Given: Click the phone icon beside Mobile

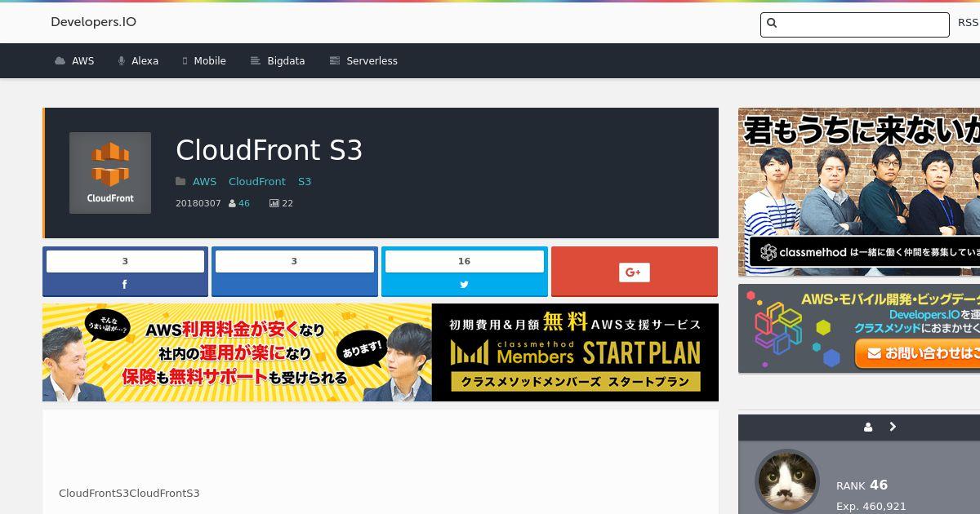Looking at the screenshot, I should [185, 61].
